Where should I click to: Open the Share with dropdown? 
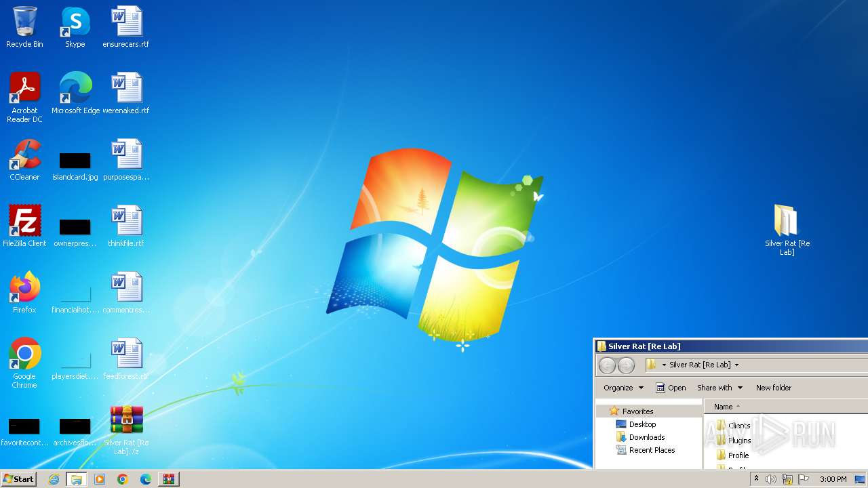(719, 388)
